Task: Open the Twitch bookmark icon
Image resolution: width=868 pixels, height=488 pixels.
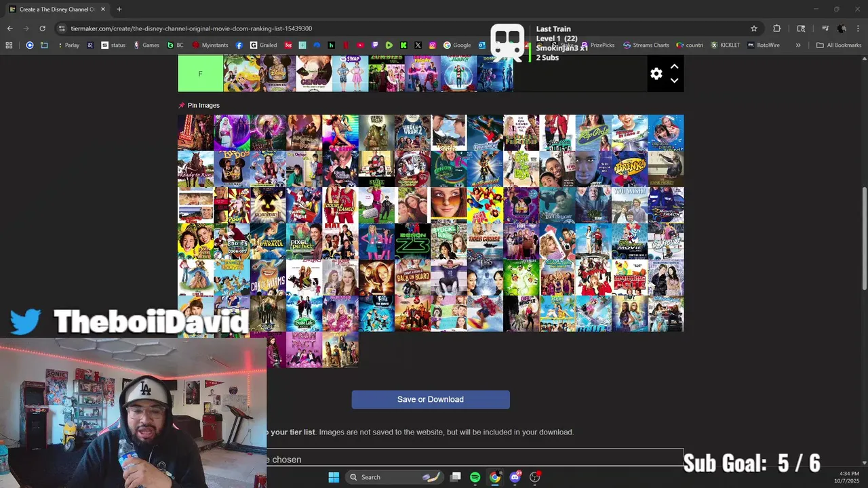Action: tap(375, 45)
